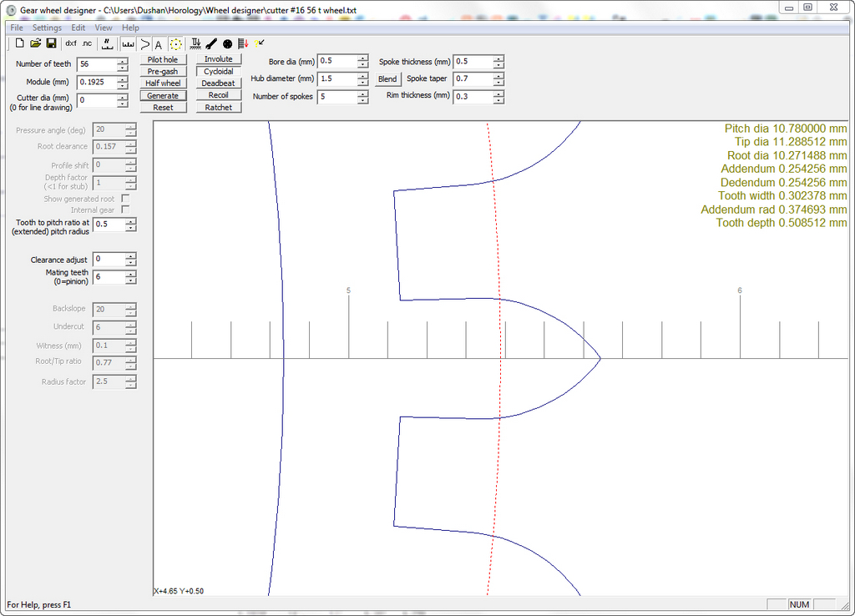Click the Module (mm) input field
Viewport: 855px width, 616px height.
tap(96, 83)
